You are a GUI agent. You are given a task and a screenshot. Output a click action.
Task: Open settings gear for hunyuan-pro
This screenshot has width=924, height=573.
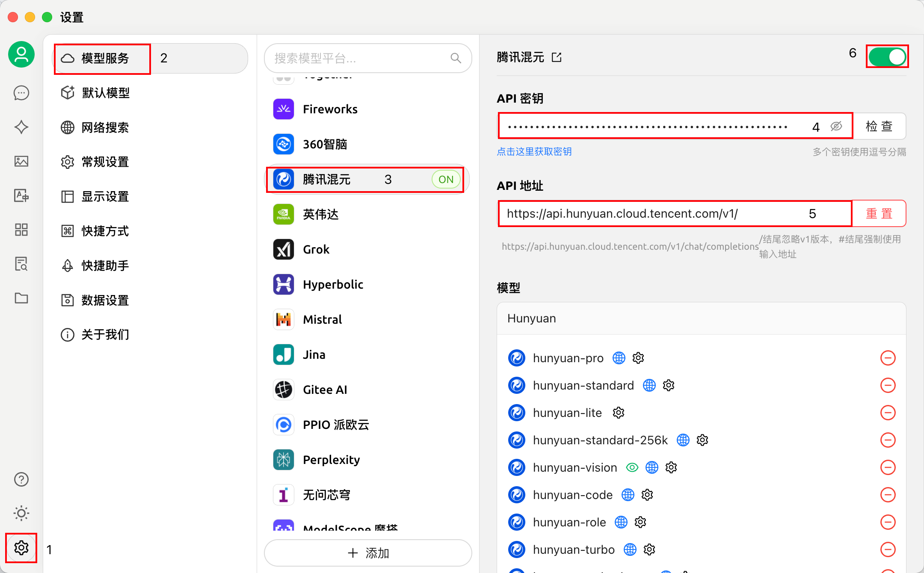point(638,358)
